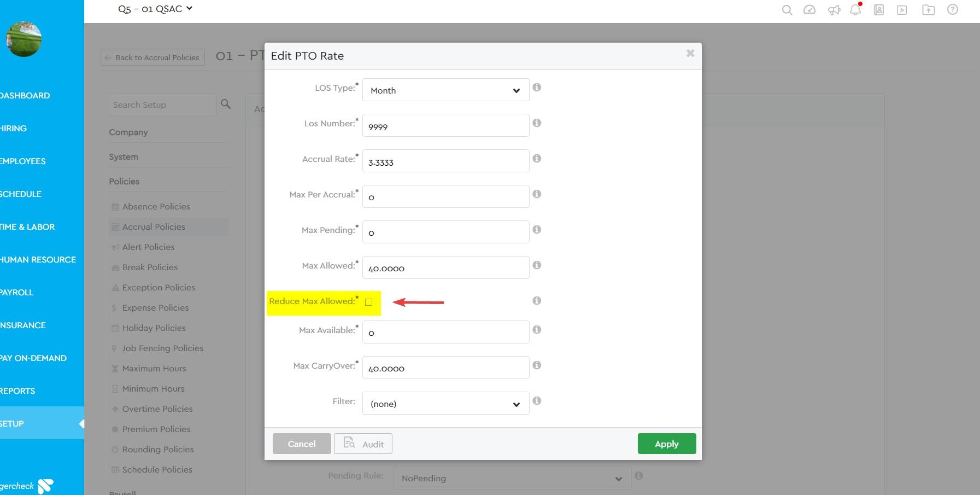Enable the Reduce Max Allowed checkbox
The height and width of the screenshot is (495, 980).
click(x=368, y=302)
